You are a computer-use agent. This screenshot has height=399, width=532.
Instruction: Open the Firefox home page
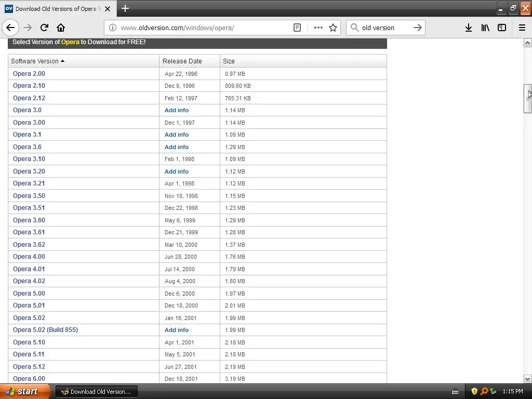[x=61, y=28]
